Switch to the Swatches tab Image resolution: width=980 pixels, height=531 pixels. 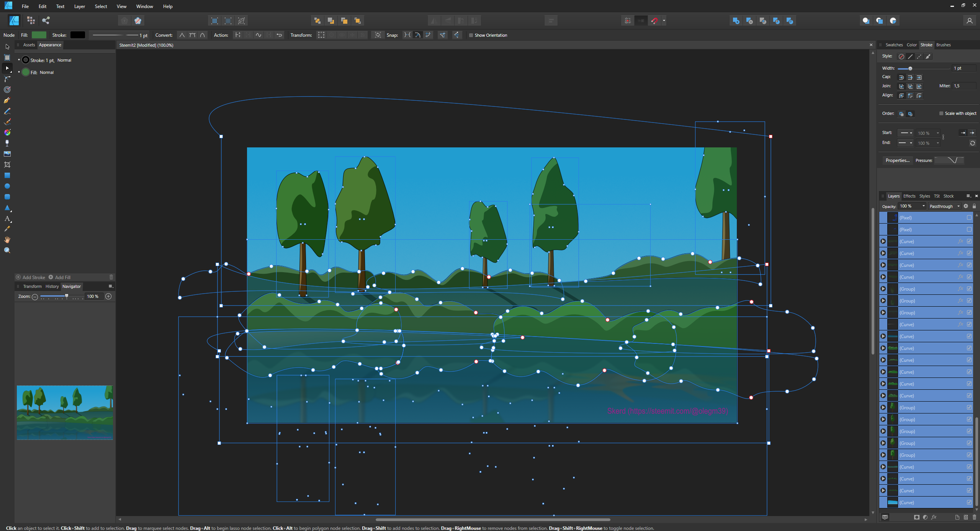pos(894,45)
